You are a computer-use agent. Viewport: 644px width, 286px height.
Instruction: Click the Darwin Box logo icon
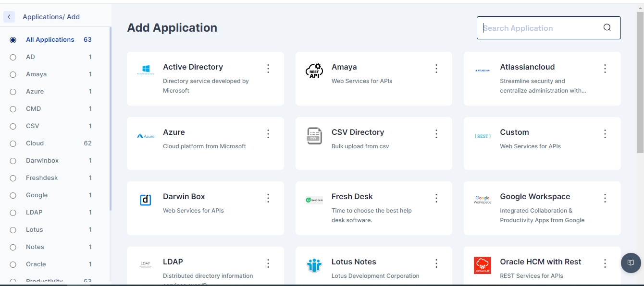click(146, 200)
